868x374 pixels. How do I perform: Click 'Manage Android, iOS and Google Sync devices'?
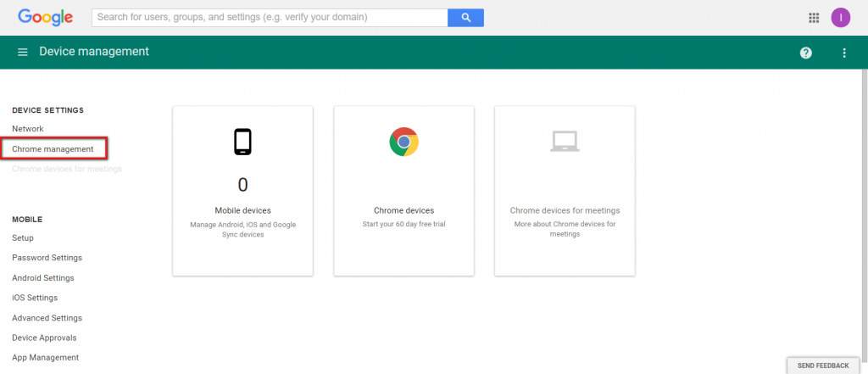(242, 229)
